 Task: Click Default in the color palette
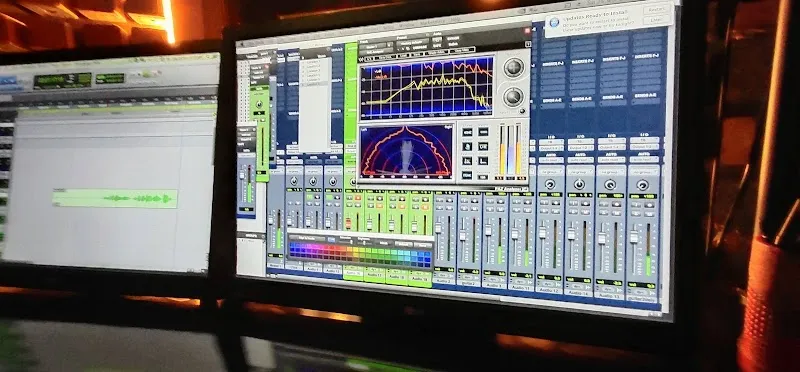tap(405, 244)
